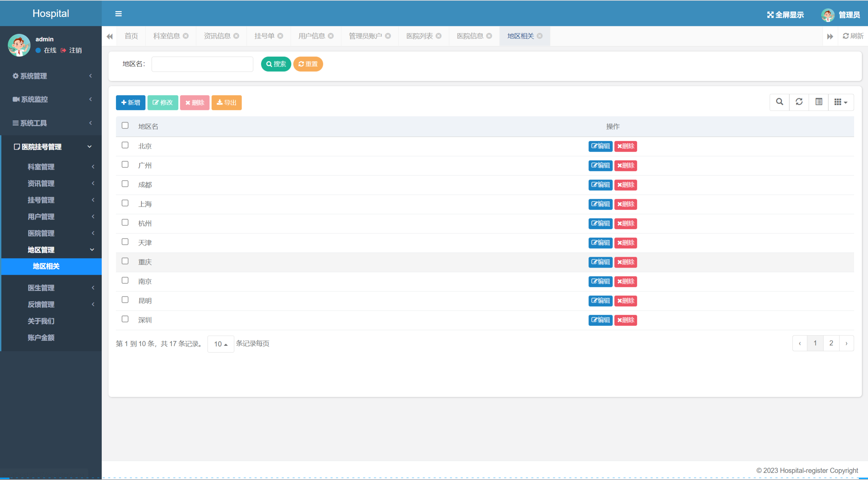Click 编辑 button for 上海 row
The width and height of the screenshot is (868, 480).
tap(600, 204)
